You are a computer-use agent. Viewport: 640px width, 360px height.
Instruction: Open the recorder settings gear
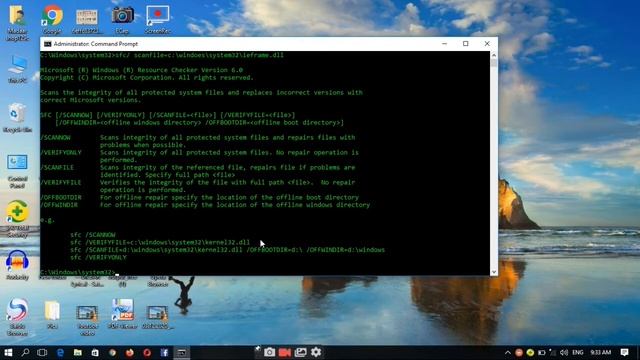coord(316,352)
